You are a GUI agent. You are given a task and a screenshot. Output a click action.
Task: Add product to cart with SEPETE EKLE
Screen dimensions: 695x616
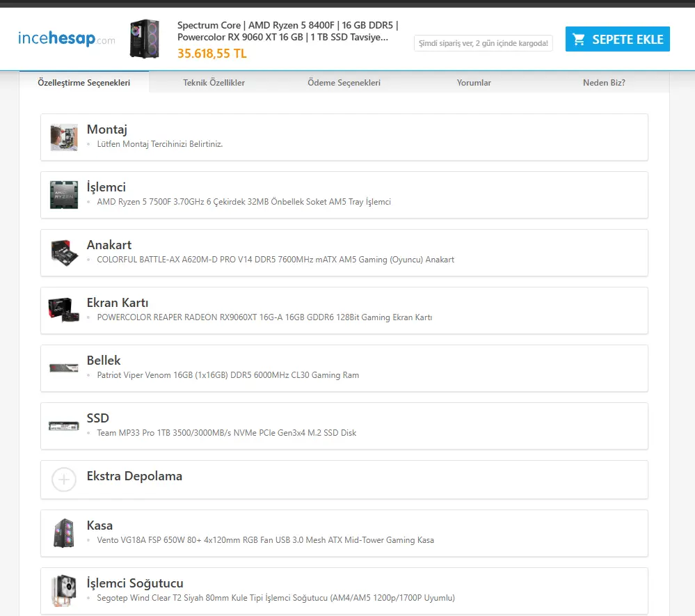618,39
